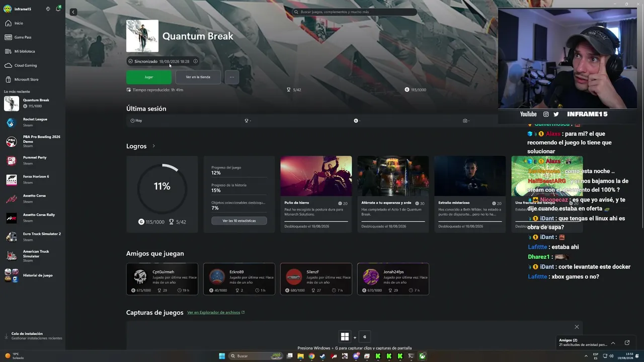Click the print queue icon beside Inframe15
Image resolution: width=644 pixels, height=362 pixels.
[48, 9]
